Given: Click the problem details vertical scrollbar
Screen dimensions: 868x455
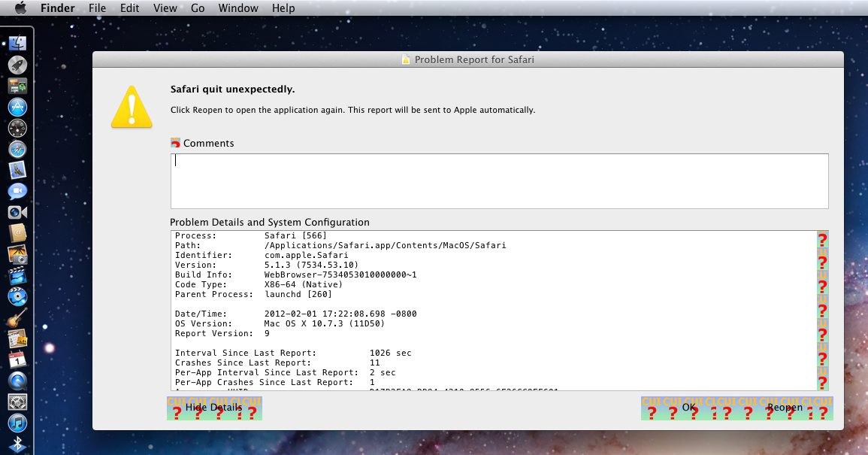Looking at the screenshot, I should [822, 311].
